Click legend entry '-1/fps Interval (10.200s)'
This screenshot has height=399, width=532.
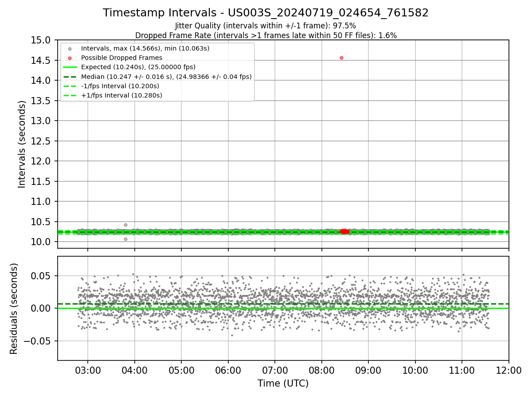click(x=120, y=86)
